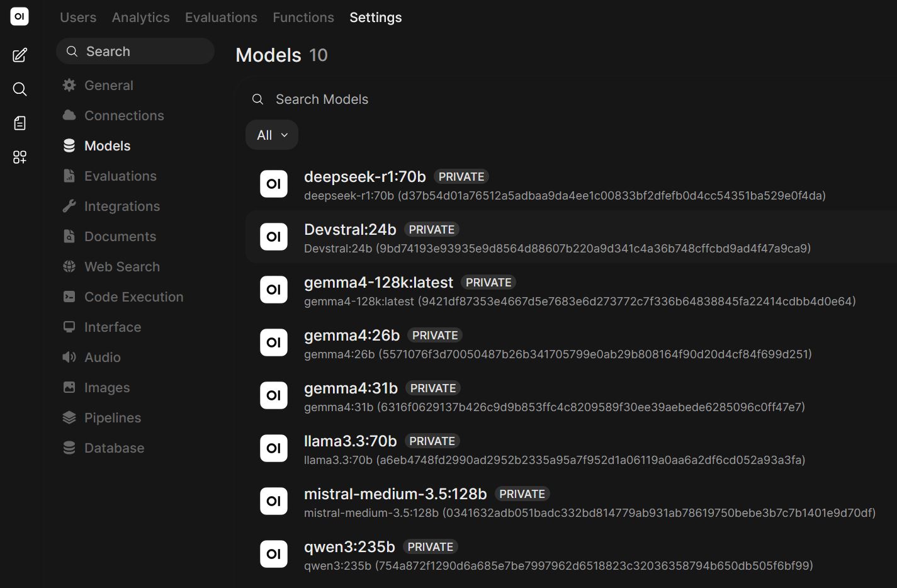
Task: Click the deepseek-r1:70b model avatar
Action: click(x=274, y=184)
